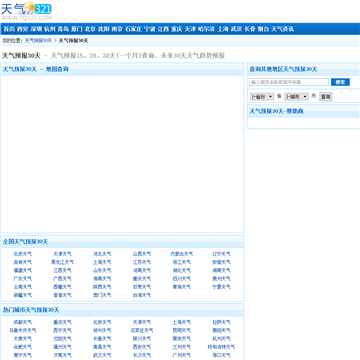The image size is (360, 360).
Task: Open the 海口天气 link
Action: tap(221, 355)
